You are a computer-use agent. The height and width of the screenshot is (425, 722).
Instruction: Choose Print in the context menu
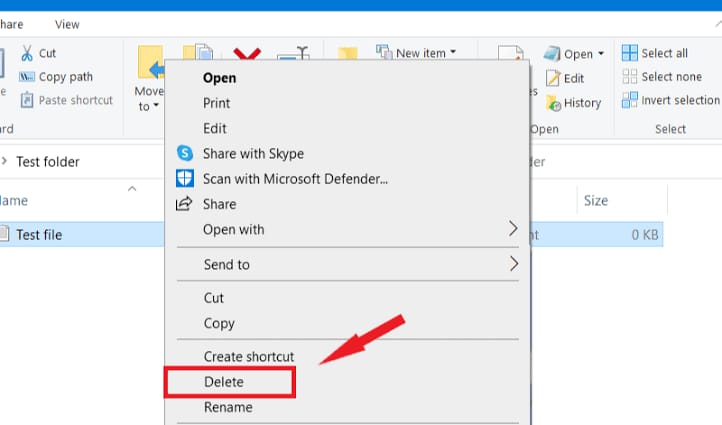216,103
